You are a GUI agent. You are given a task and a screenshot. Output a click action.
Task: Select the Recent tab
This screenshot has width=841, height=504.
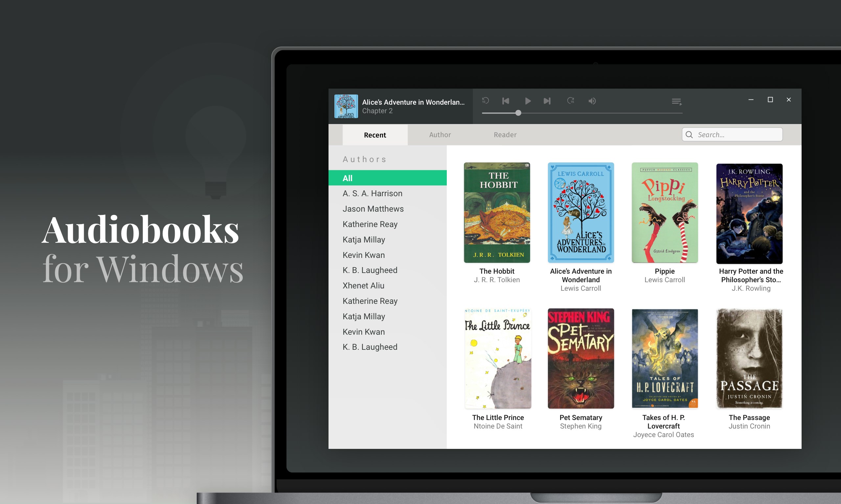[375, 135]
